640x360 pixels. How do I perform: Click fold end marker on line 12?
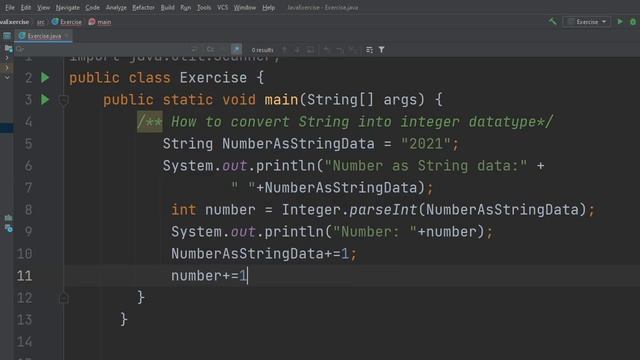tap(63, 298)
